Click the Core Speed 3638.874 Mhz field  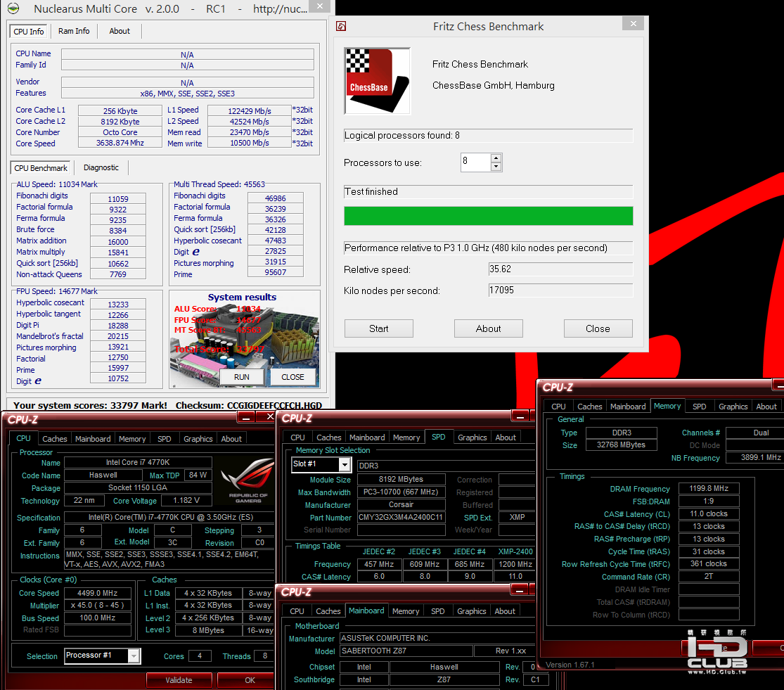click(120, 143)
